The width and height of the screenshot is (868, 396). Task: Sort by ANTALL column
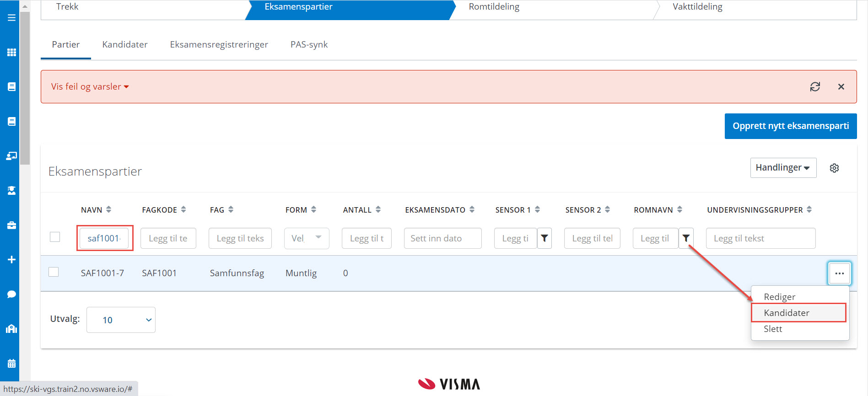pos(378,209)
